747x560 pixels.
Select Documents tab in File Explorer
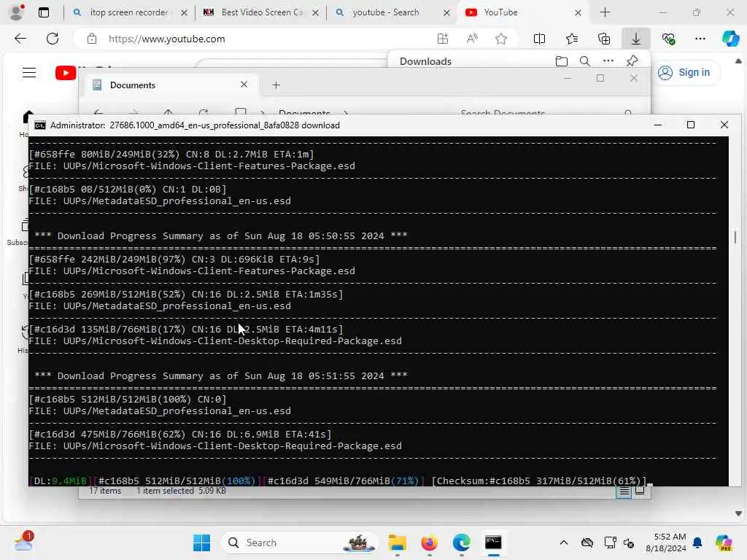pyautogui.click(x=171, y=85)
